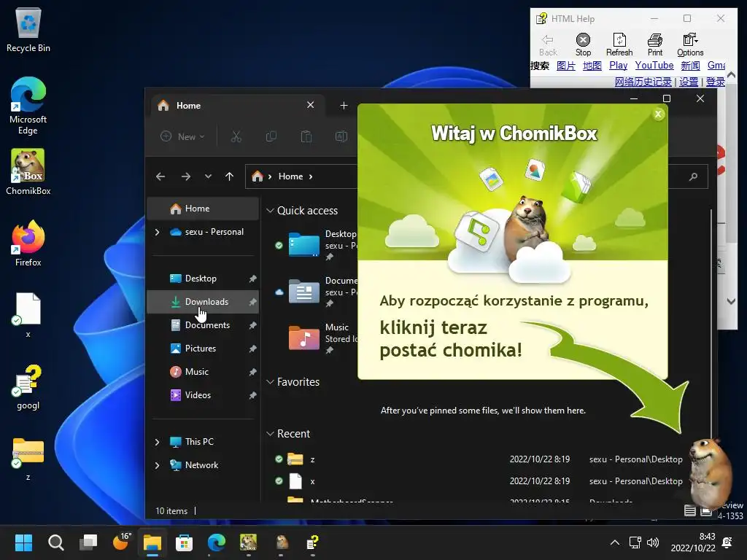The image size is (747, 560).
Task: Open Desktop in the navigation pane
Action: point(203,279)
